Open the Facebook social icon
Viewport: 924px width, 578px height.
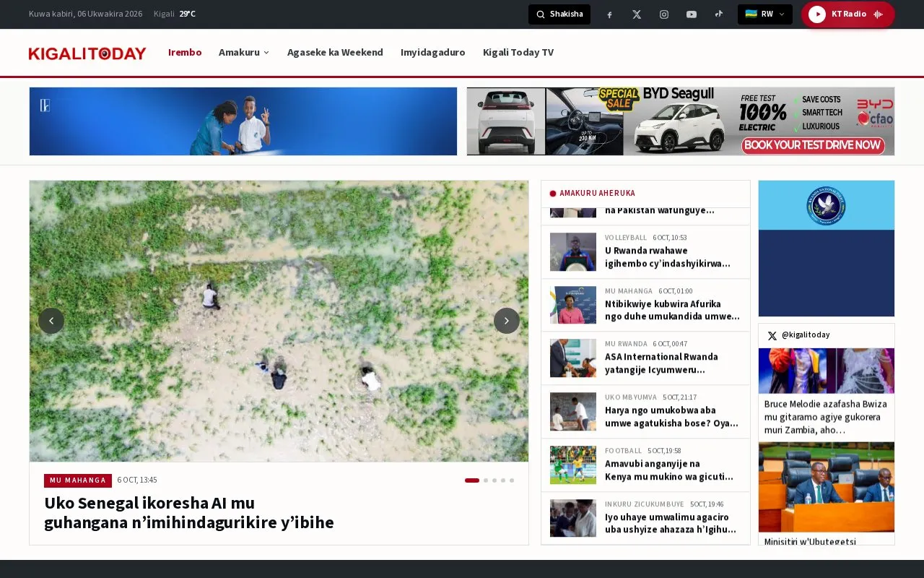[609, 14]
